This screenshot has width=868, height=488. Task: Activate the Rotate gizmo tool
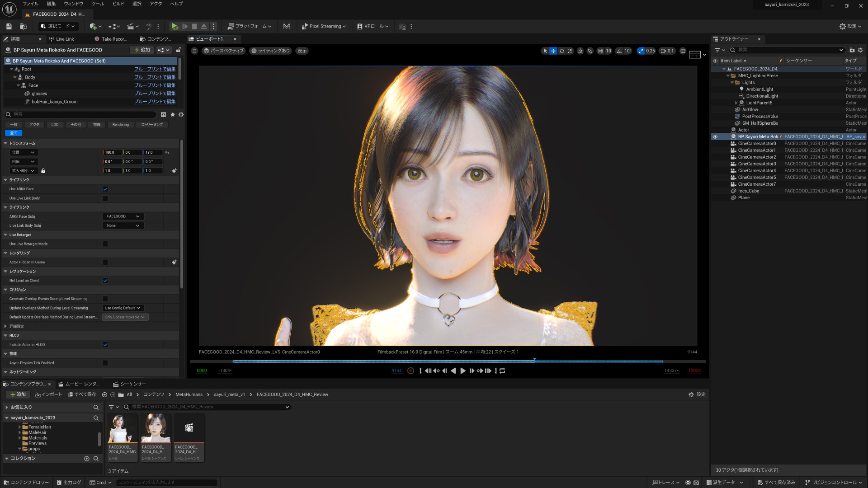(562, 51)
